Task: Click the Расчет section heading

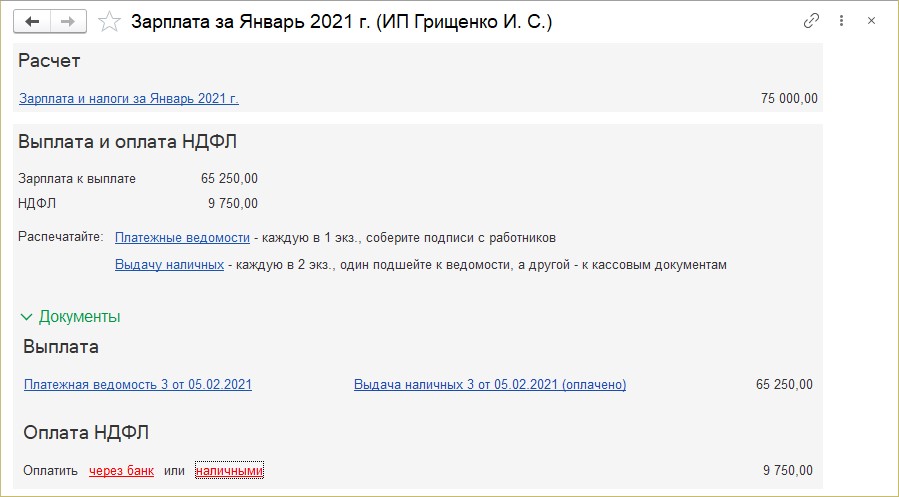Action: coord(49,61)
